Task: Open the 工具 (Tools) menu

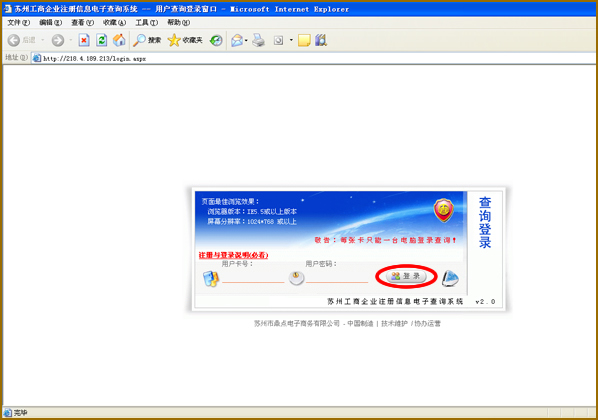Action: (x=146, y=23)
